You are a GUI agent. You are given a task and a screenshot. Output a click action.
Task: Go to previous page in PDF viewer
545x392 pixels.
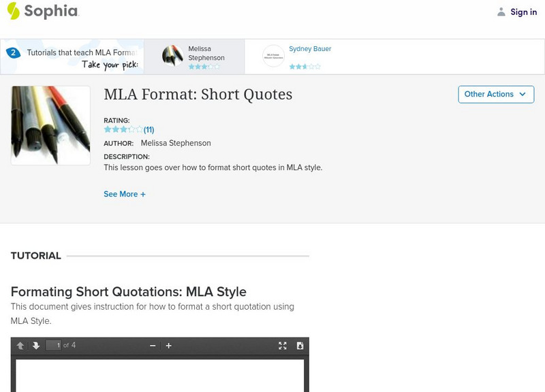coord(21,346)
